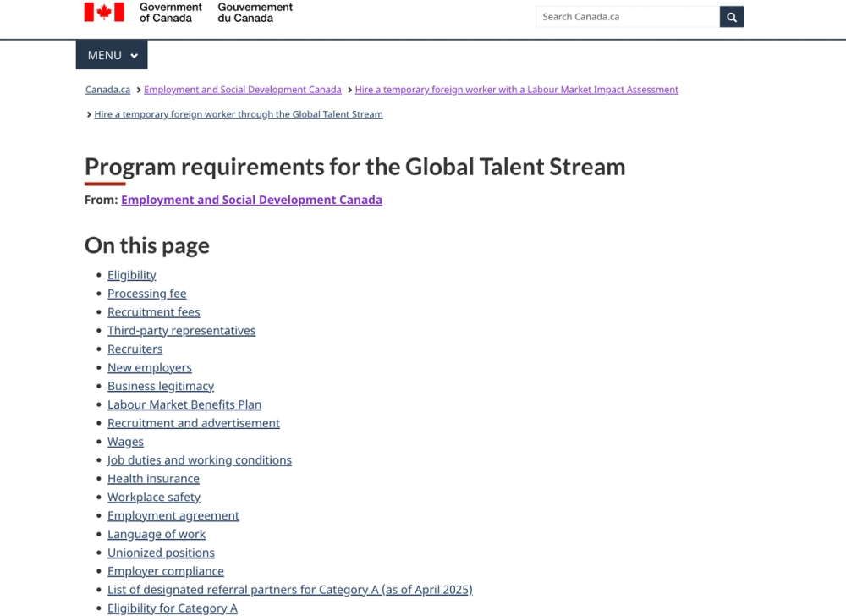This screenshot has height=616, width=846.
Task: Open the Employment agreement link
Action: point(173,515)
